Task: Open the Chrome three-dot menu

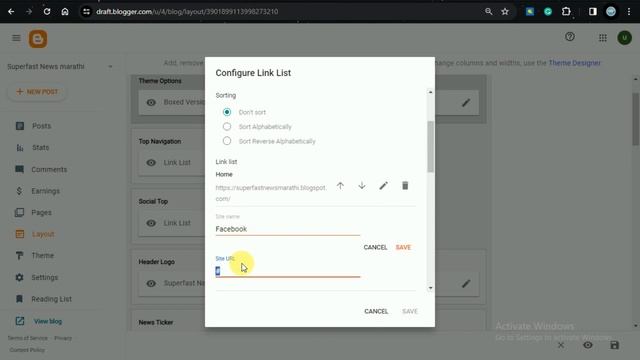Action: coord(629,12)
